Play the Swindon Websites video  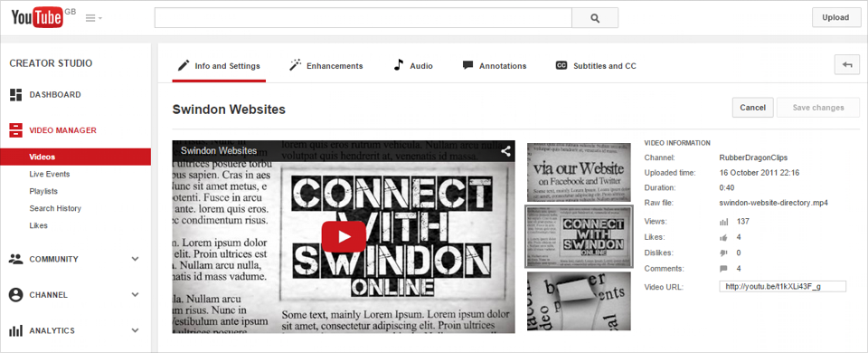click(x=344, y=236)
